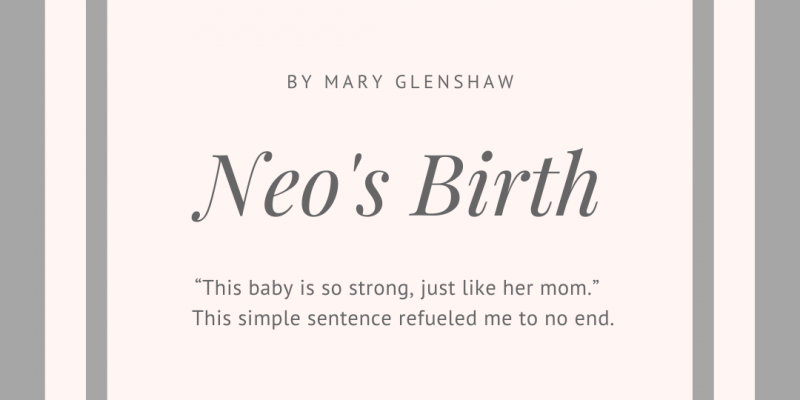Click the "By Mary Glenshaw" byline

click(400, 82)
